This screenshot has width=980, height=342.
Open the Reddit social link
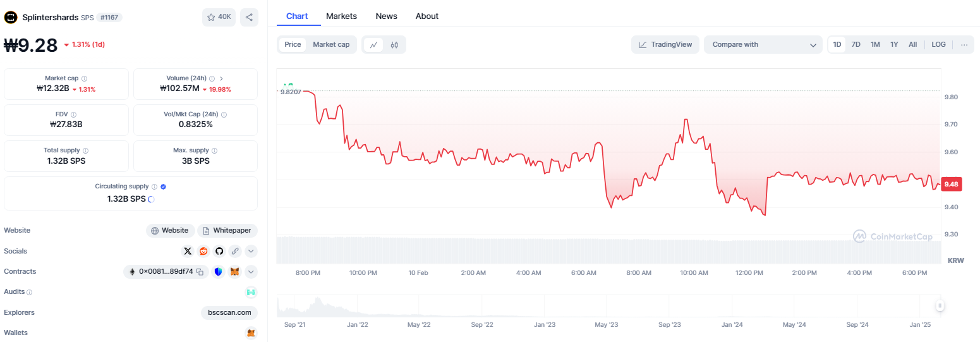click(x=203, y=251)
